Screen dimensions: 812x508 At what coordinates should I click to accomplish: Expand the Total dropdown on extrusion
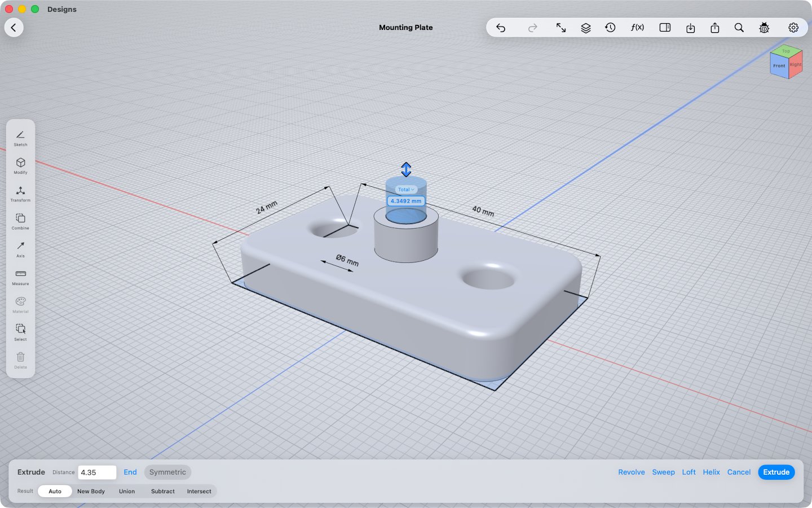pyautogui.click(x=406, y=190)
